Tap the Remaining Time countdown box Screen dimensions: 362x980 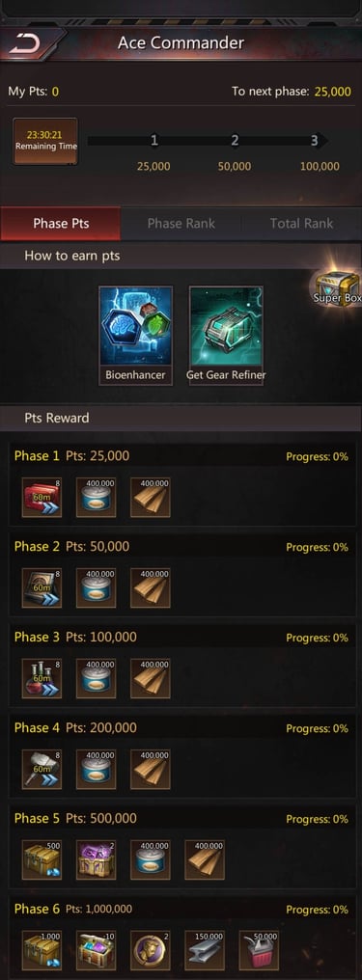pos(45,141)
